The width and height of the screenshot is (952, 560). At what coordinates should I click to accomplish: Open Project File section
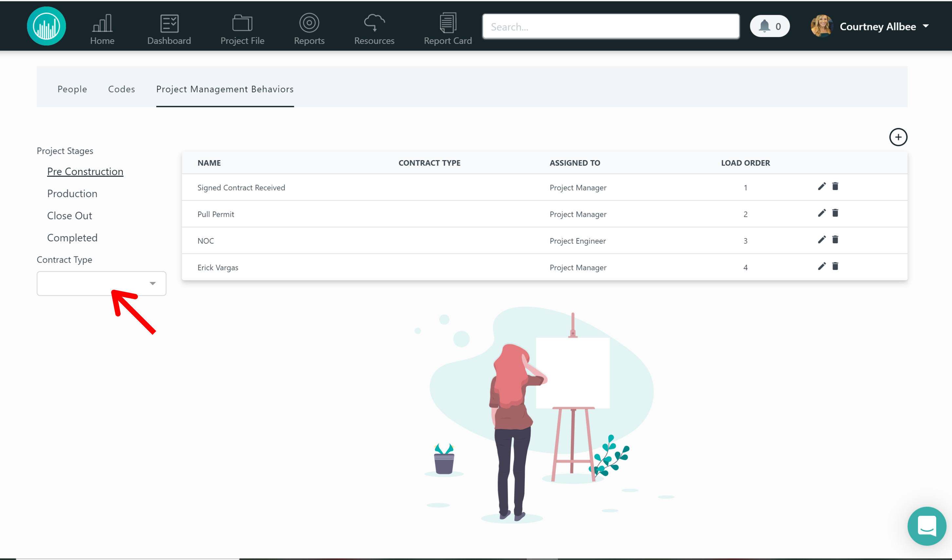[242, 29]
